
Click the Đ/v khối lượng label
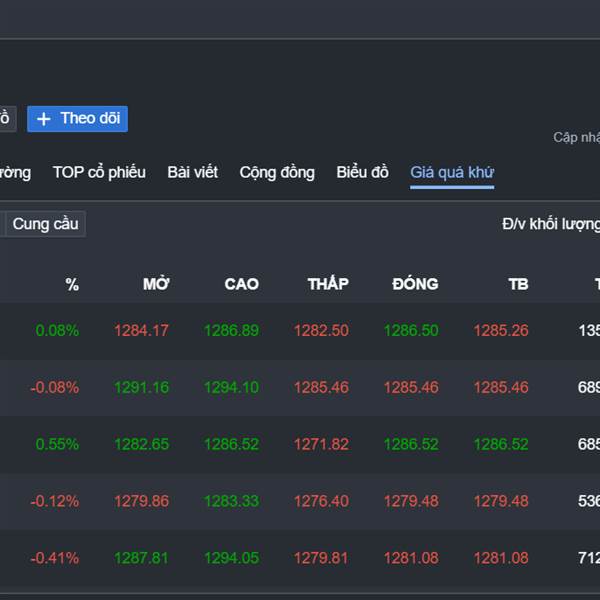[x=550, y=224]
